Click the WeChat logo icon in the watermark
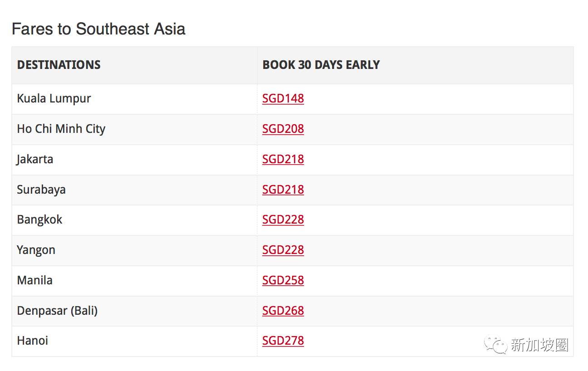The height and width of the screenshot is (371, 588). 495,345
